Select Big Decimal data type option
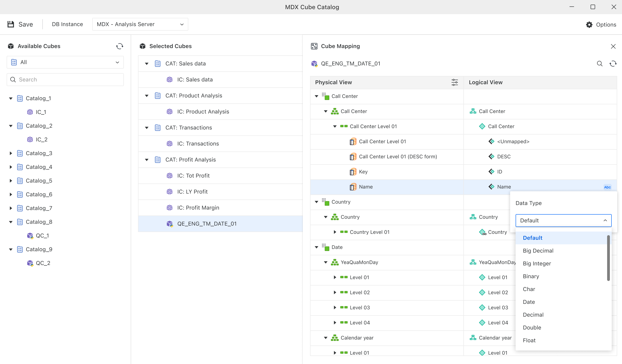 [538, 251]
